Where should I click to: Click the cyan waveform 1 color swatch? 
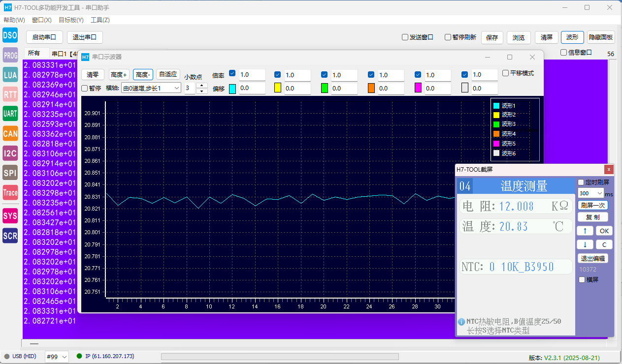tap(232, 89)
